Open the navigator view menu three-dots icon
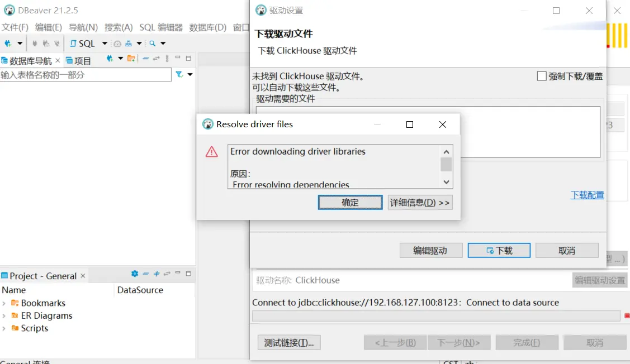Screen dimensions: 630x364 (167, 59)
